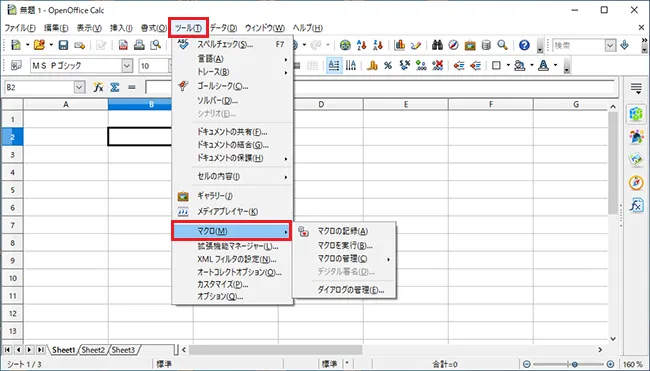Open the Function Wizard fx icon
This screenshot has height=371, width=650.
pyautogui.click(x=98, y=87)
